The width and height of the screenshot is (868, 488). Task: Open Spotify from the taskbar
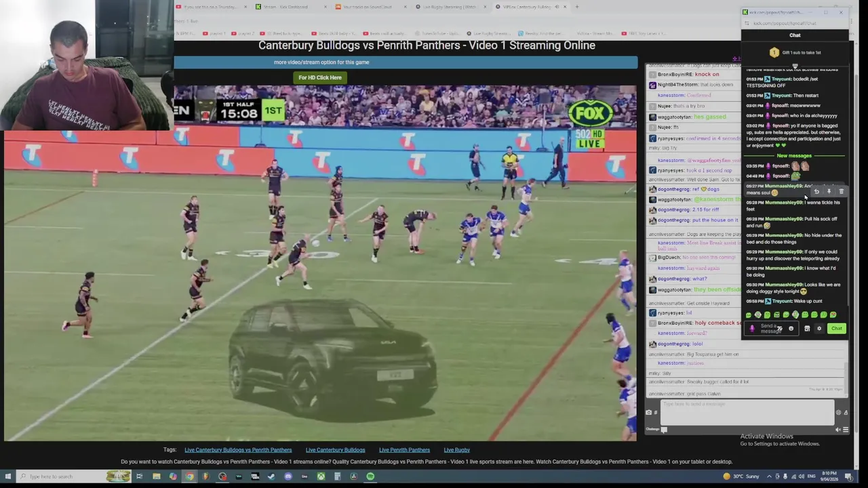tap(370, 476)
